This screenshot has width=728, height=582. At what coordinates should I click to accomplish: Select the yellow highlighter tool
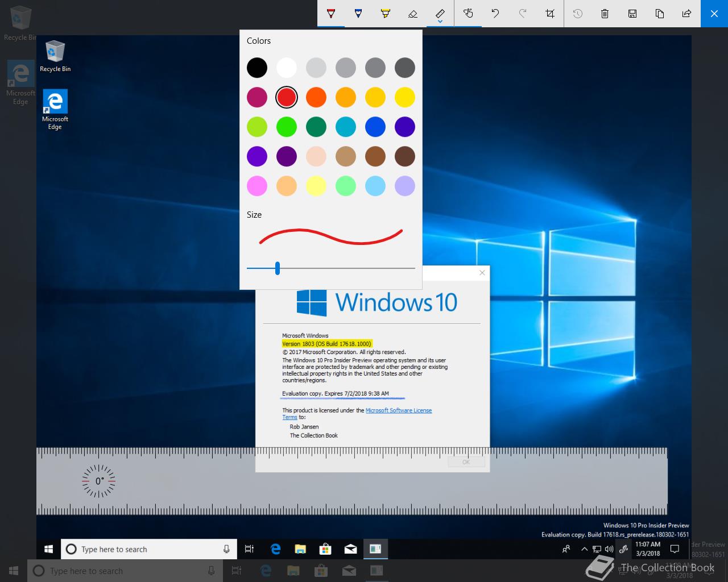[x=386, y=13]
